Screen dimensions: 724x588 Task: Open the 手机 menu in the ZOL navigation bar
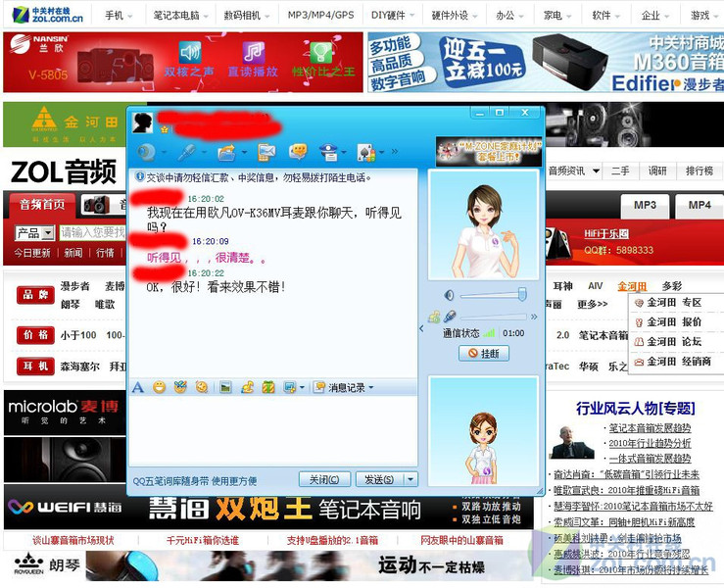[118, 16]
